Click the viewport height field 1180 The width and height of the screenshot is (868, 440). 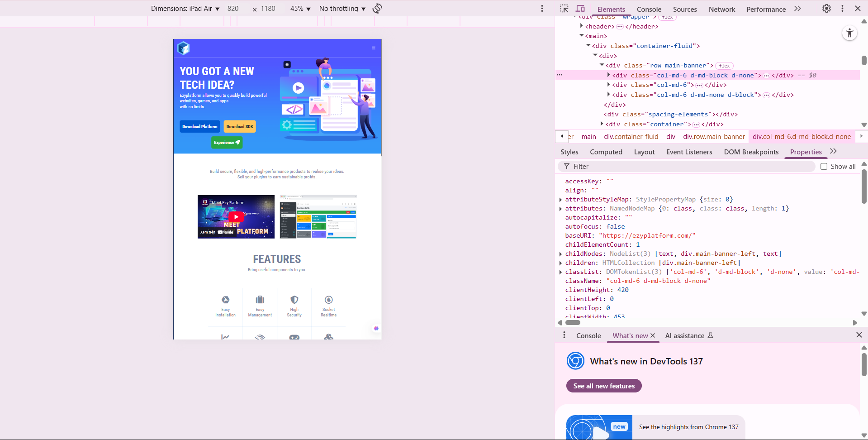[268, 9]
